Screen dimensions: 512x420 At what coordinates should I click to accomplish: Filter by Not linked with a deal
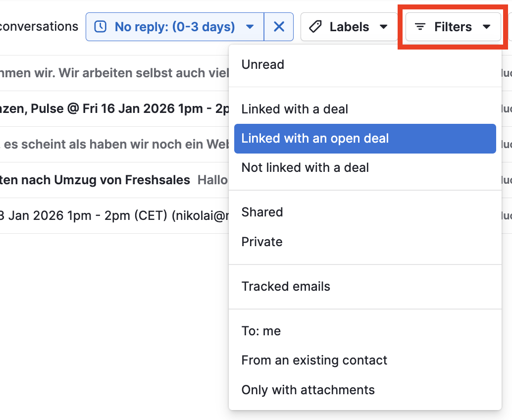[305, 168]
